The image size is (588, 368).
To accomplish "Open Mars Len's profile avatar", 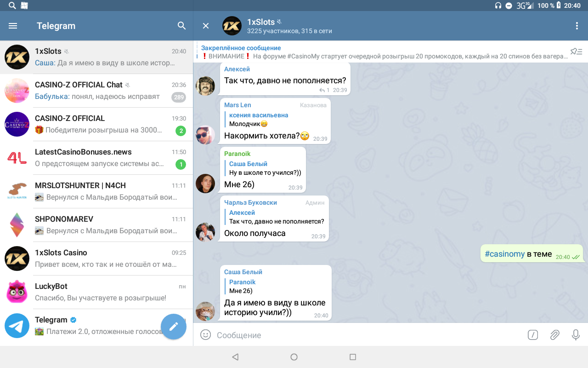I will tap(205, 135).
